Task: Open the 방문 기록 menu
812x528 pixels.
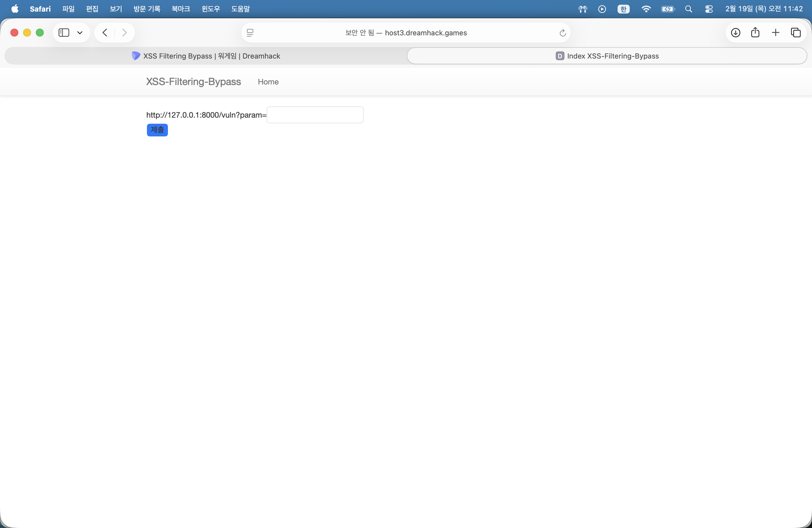Action: (x=147, y=9)
